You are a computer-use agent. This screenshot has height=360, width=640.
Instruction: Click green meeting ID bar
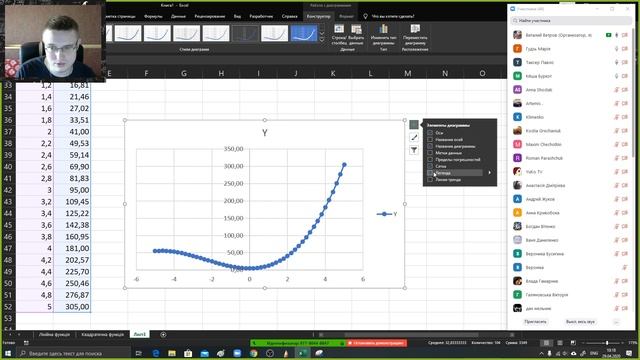click(298, 343)
